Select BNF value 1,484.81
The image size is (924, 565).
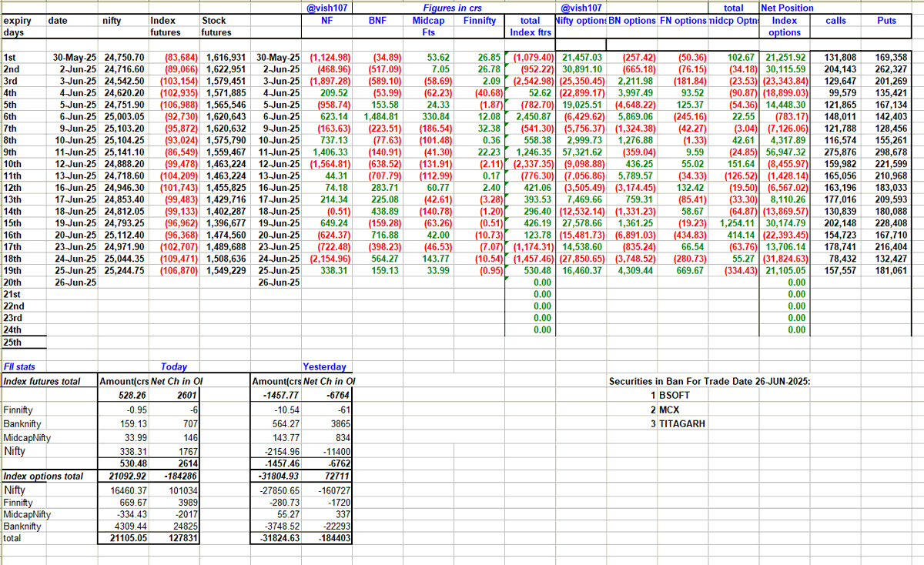382,117
